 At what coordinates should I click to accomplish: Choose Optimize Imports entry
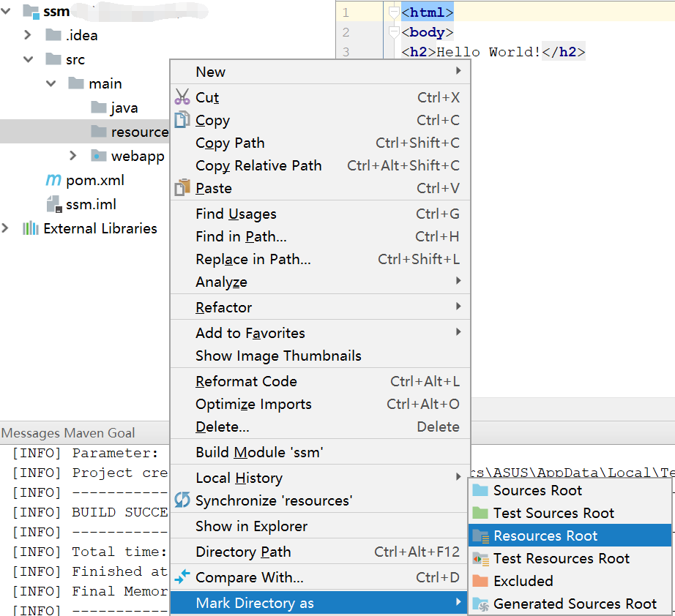pos(320,405)
